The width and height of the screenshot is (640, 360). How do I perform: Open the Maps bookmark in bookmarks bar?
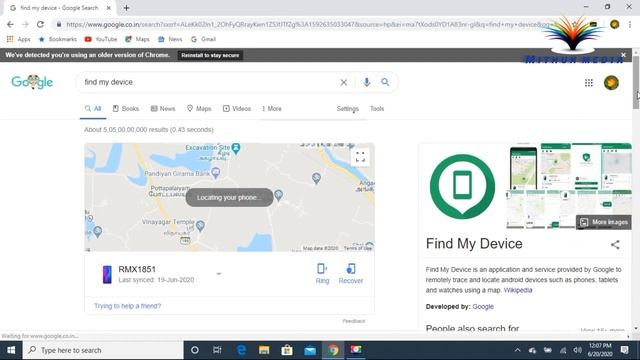[x=137, y=39]
